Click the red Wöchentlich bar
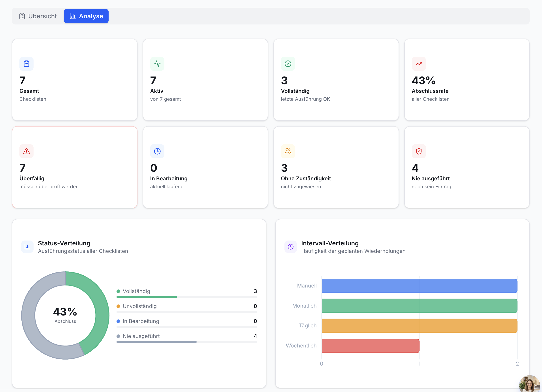 370,346
